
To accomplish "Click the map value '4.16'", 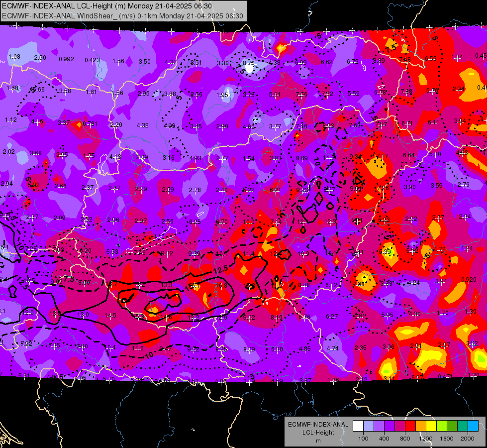I will (37, 121).
